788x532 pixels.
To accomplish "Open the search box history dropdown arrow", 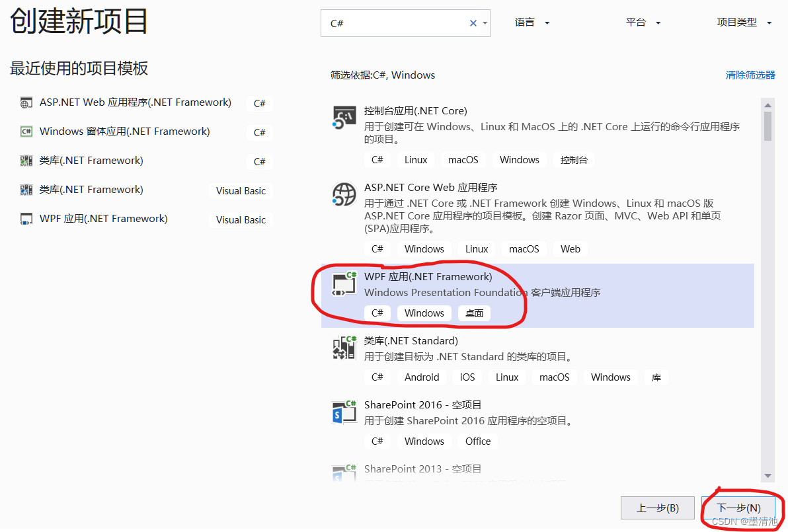I will pos(485,23).
